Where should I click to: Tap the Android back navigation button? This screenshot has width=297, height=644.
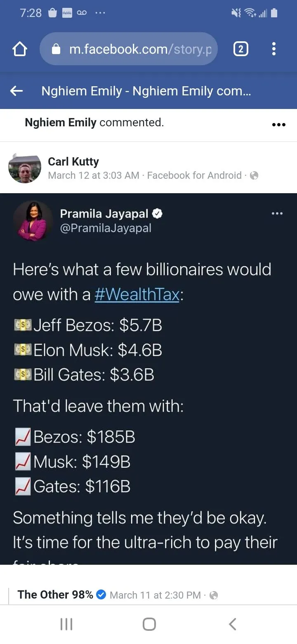coord(233,624)
